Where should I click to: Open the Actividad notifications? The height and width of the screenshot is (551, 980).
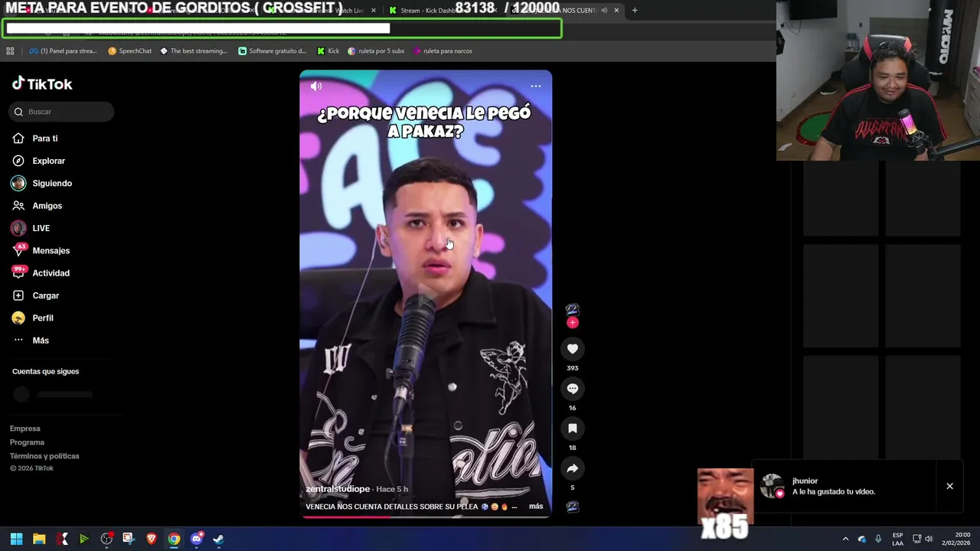51,273
